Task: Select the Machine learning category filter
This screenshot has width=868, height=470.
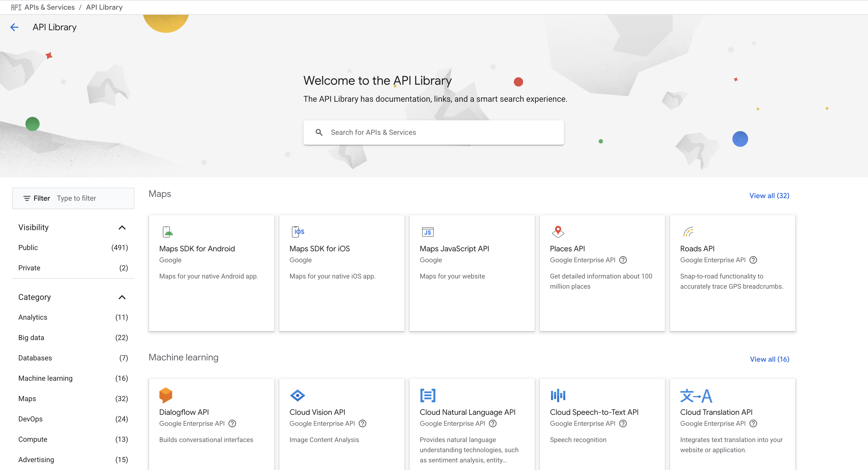Action: [73, 378]
